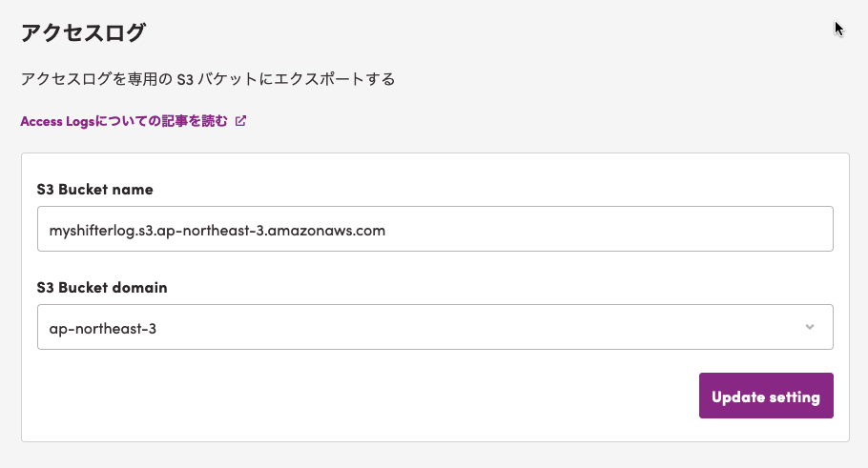Click the new-tab arrow icon after 記事を読む
868x468 pixels.
[240, 121]
